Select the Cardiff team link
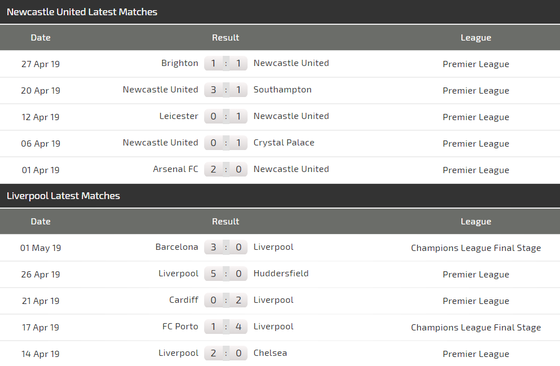 (x=184, y=300)
